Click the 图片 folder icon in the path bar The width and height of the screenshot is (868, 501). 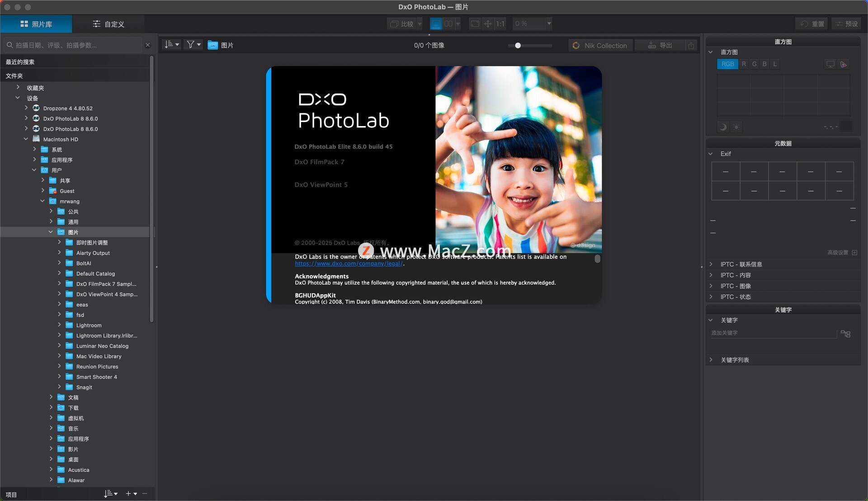pyautogui.click(x=212, y=45)
